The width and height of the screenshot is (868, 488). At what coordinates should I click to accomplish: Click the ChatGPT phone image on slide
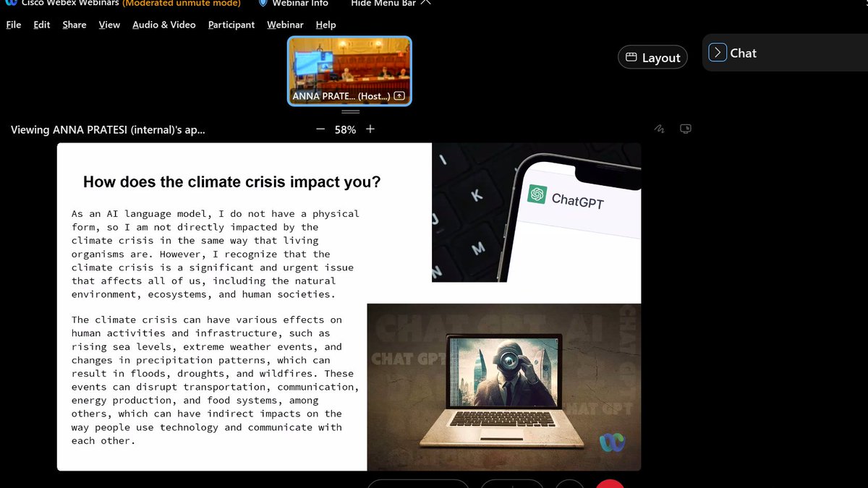(x=536, y=213)
